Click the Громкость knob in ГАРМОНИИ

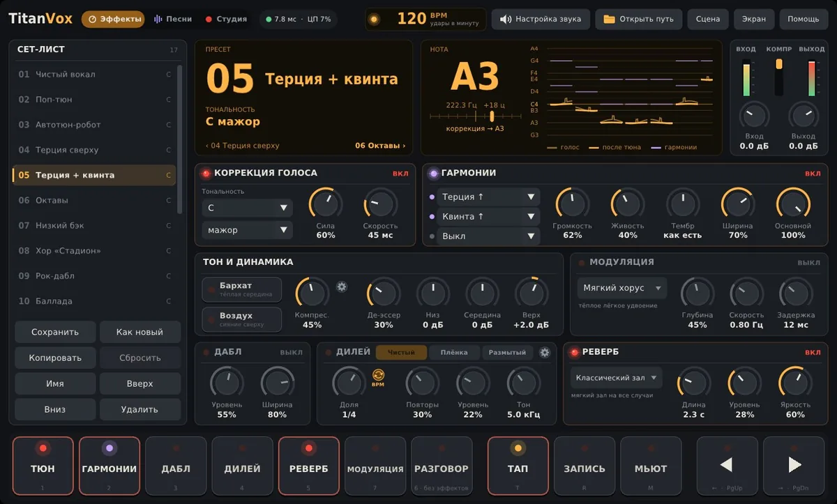coord(572,204)
